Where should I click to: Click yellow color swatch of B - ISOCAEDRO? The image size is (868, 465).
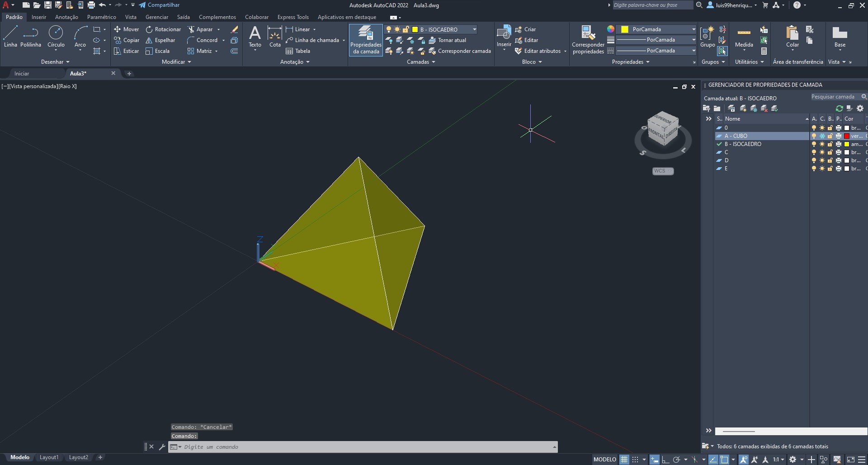pos(847,144)
